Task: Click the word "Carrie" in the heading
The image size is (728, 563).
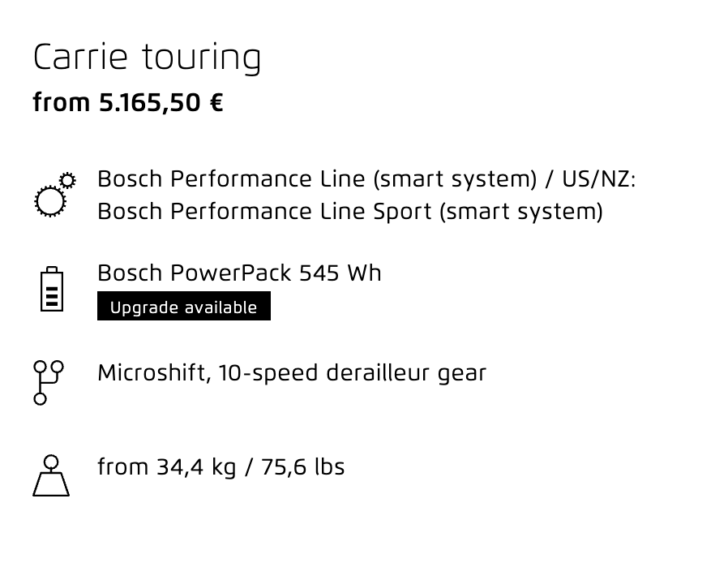Action: 80,57
